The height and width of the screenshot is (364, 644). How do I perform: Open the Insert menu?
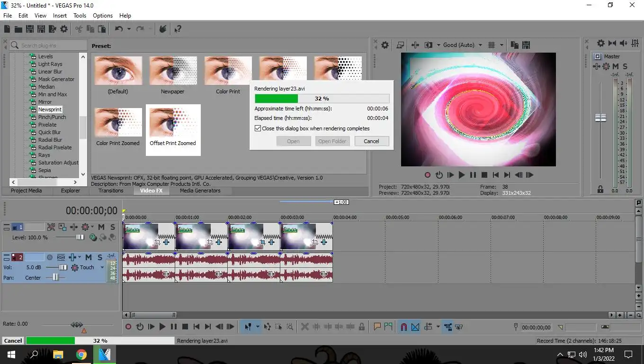coord(60,16)
